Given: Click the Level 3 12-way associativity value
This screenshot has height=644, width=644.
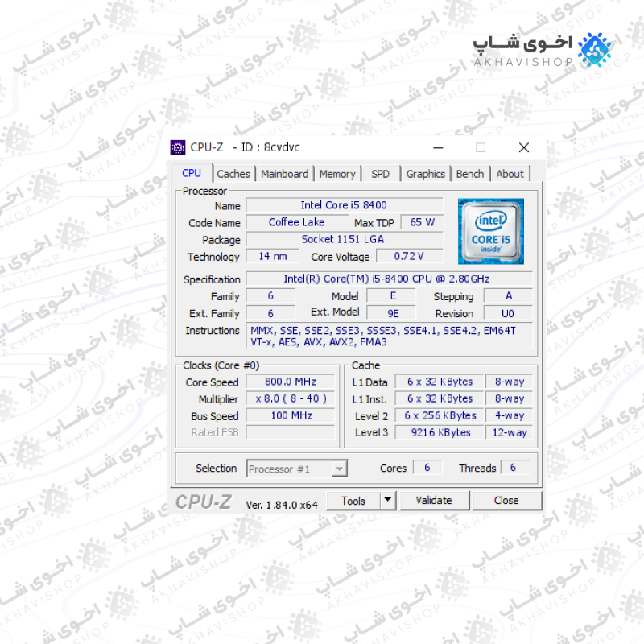Looking at the screenshot, I should pos(509,432).
